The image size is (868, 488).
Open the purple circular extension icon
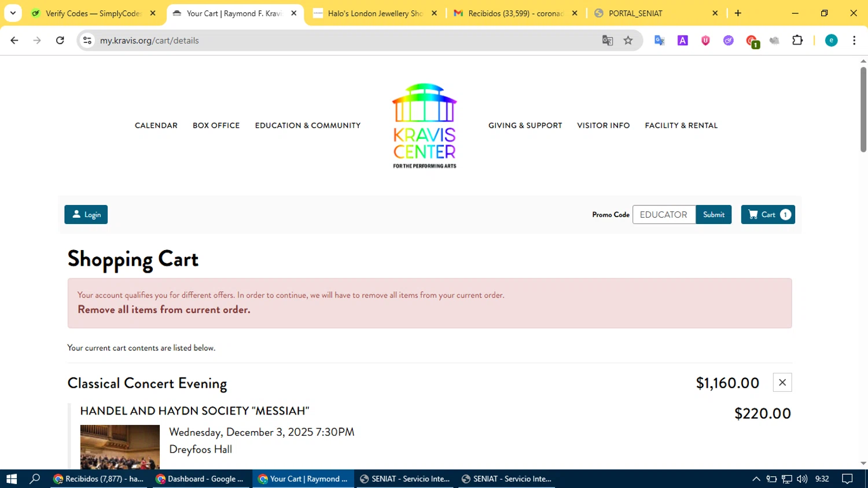pyautogui.click(x=729, y=41)
